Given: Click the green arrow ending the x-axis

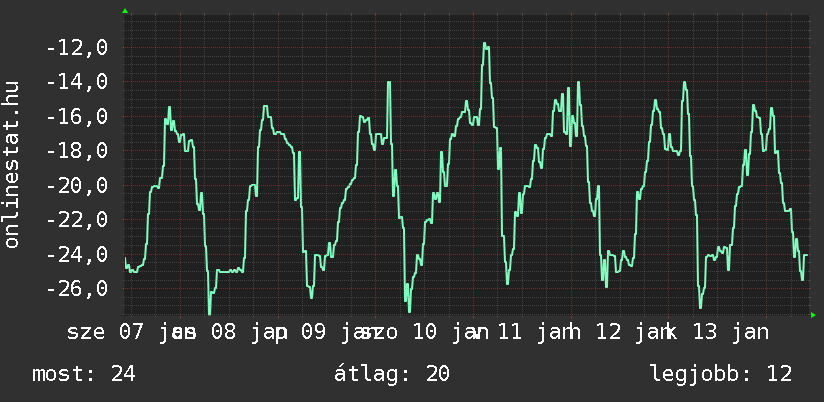Looking at the screenshot, I should point(813,315).
